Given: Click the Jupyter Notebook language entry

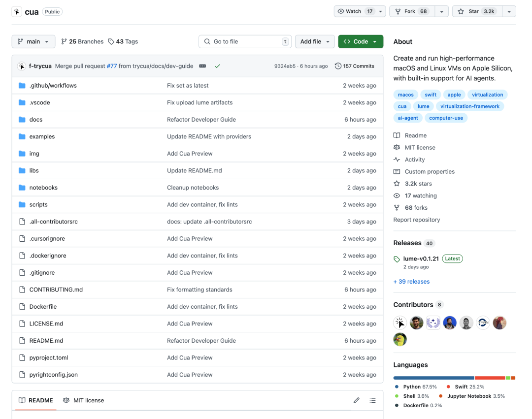Looking at the screenshot, I should pos(472,396).
